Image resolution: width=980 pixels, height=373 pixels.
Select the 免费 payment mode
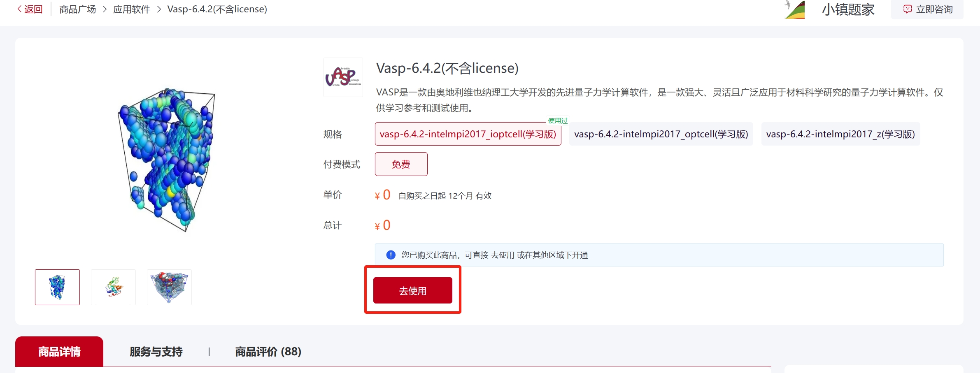click(x=401, y=164)
